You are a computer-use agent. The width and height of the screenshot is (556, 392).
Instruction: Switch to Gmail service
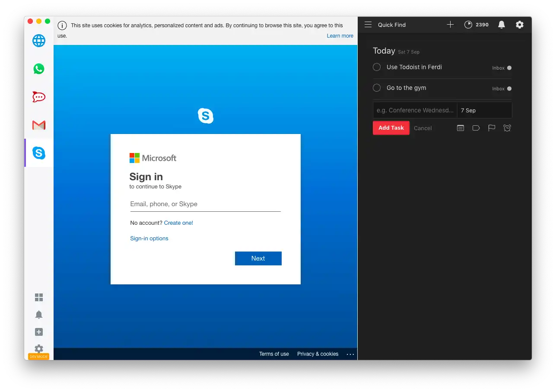coord(39,125)
